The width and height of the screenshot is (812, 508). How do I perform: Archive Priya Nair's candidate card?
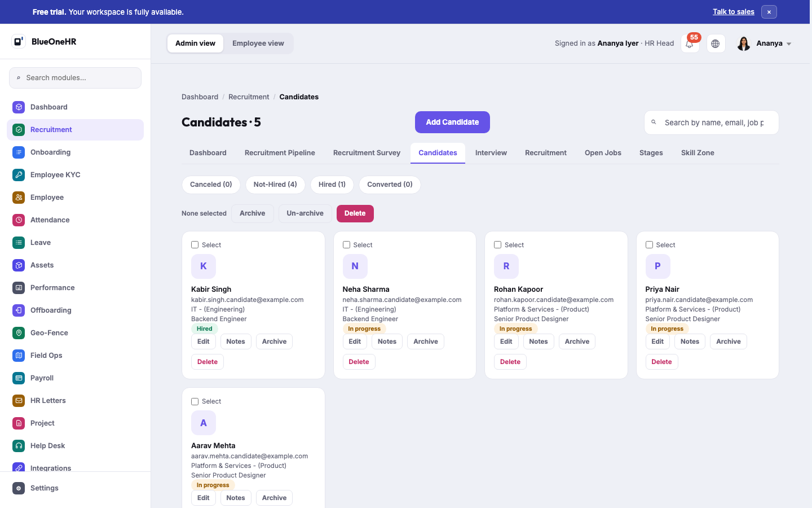[x=729, y=341]
